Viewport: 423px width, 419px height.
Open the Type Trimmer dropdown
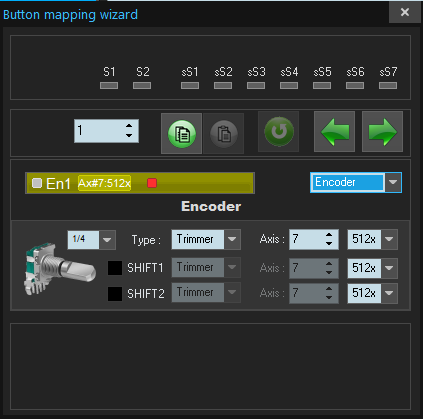pyautogui.click(x=232, y=239)
